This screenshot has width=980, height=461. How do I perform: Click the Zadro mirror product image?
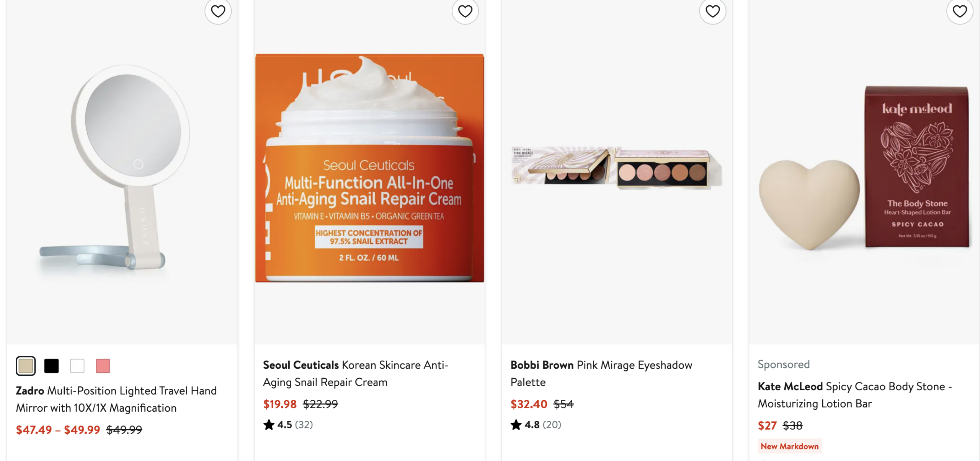click(x=122, y=168)
